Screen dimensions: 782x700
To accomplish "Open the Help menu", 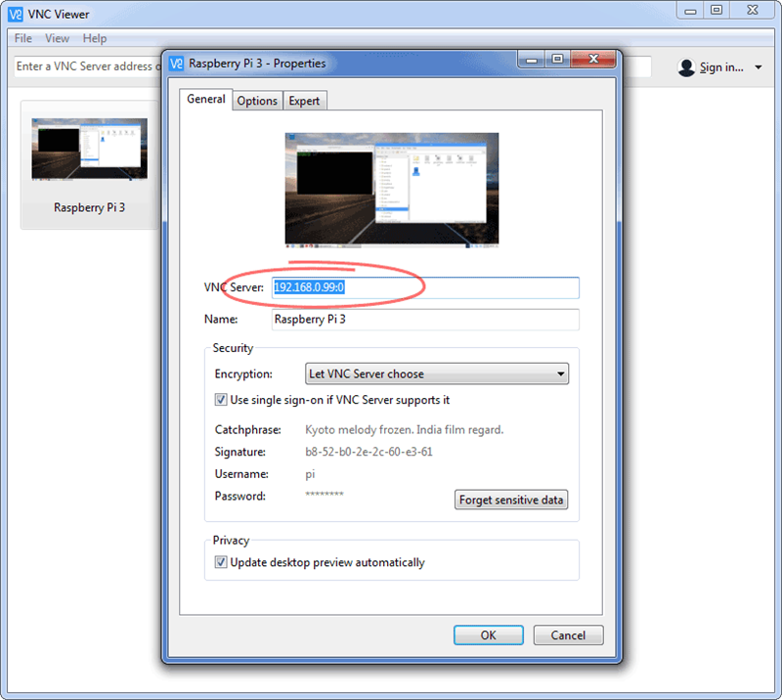I will tap(95, 38).
